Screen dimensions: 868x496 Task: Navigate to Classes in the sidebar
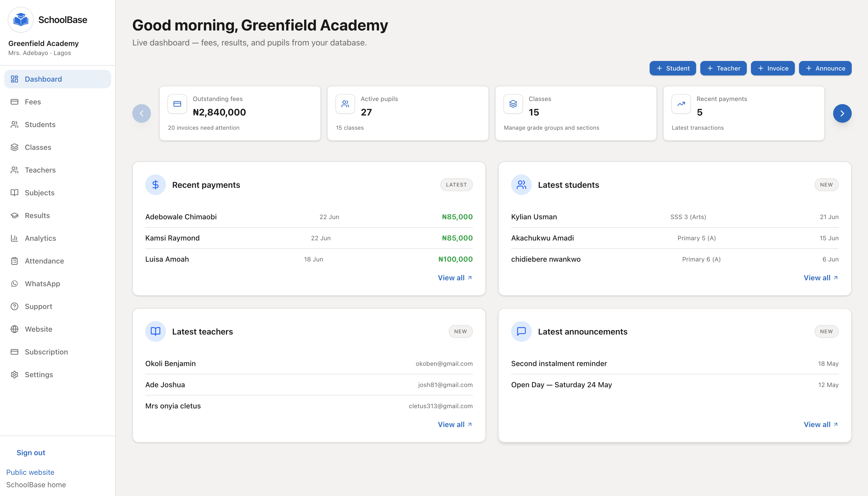[58, 147]
